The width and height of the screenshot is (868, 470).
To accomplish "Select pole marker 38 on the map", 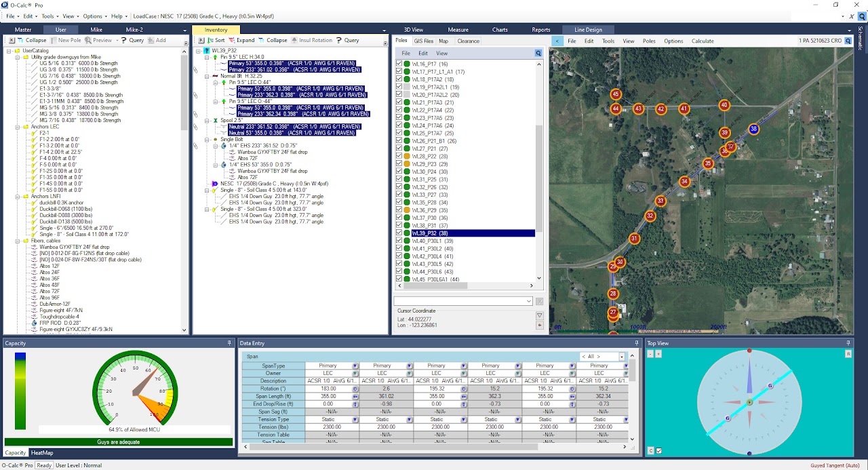I will tap(753, 128).
